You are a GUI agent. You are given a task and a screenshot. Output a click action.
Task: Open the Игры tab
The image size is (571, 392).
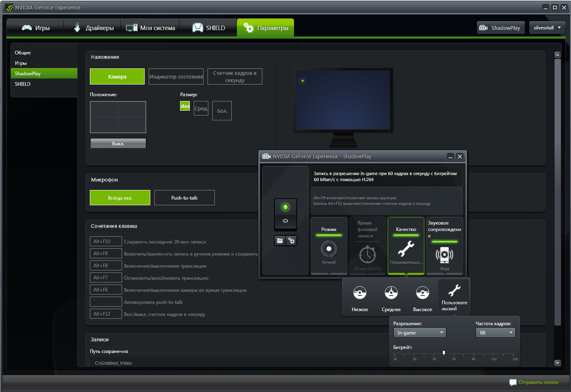35,28
